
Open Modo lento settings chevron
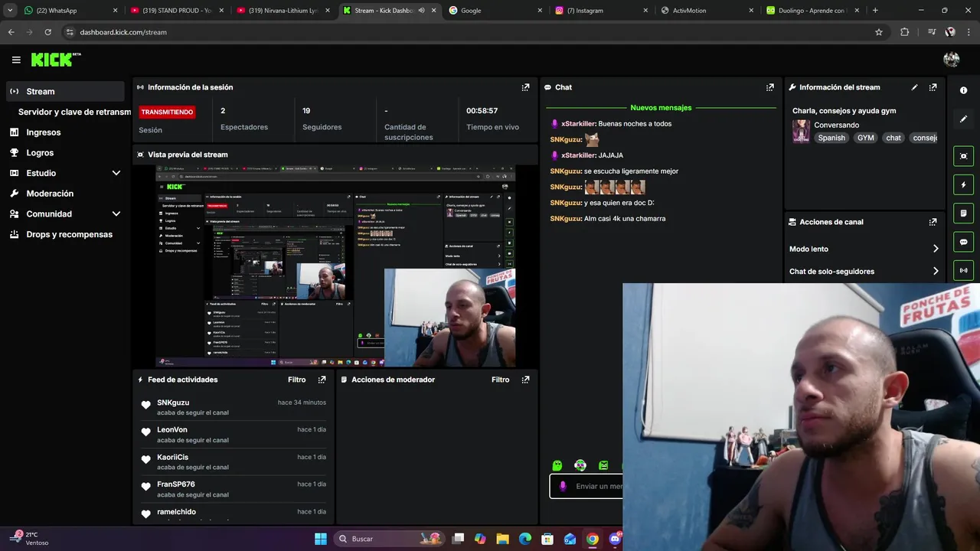[x=936, y=249]
